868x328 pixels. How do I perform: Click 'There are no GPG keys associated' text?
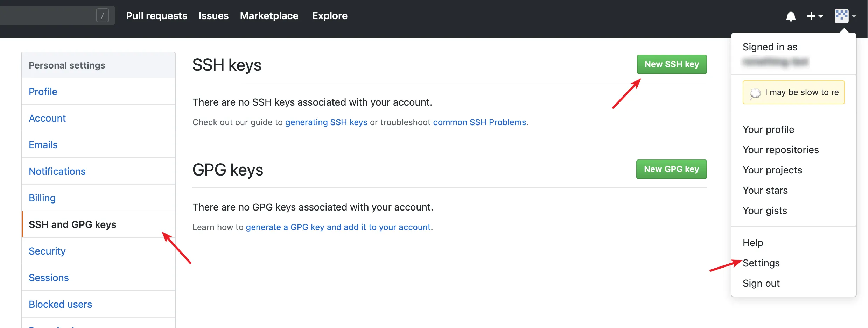[x=313, y=207]
